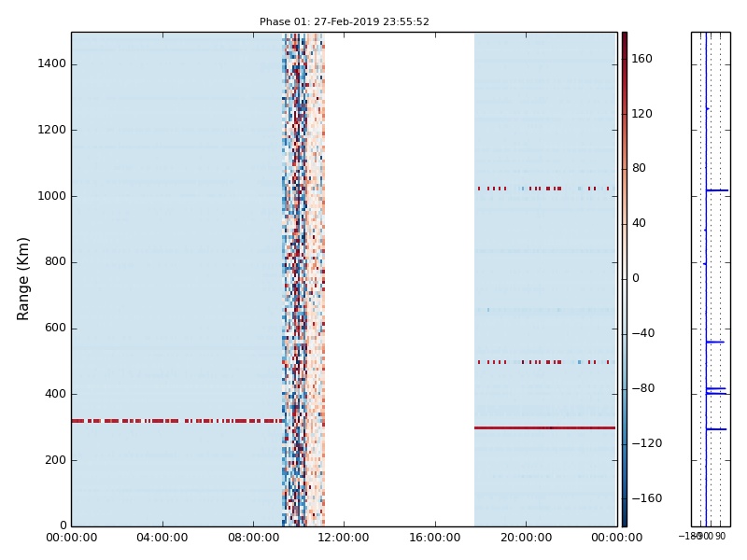This screenshot has width=747, height=560.
Task: Click the x-axis time label 04:00:00
Action: (x=162, y=538)
